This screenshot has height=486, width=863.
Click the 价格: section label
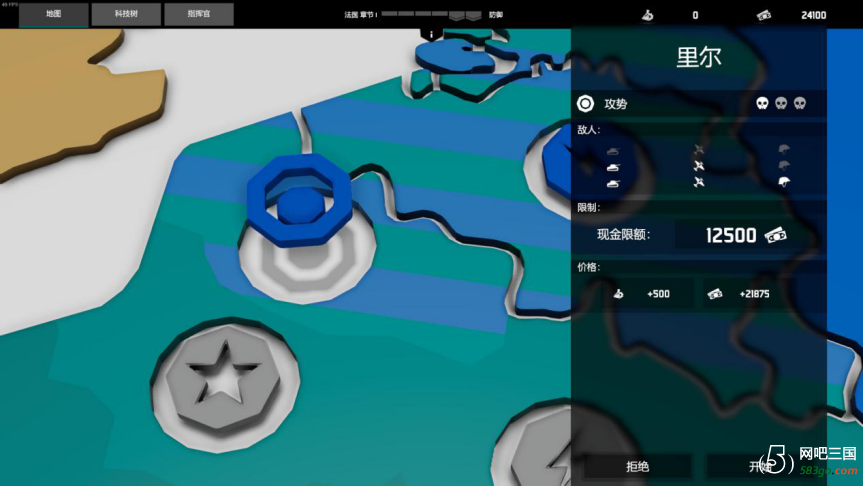tap(588, 267)
